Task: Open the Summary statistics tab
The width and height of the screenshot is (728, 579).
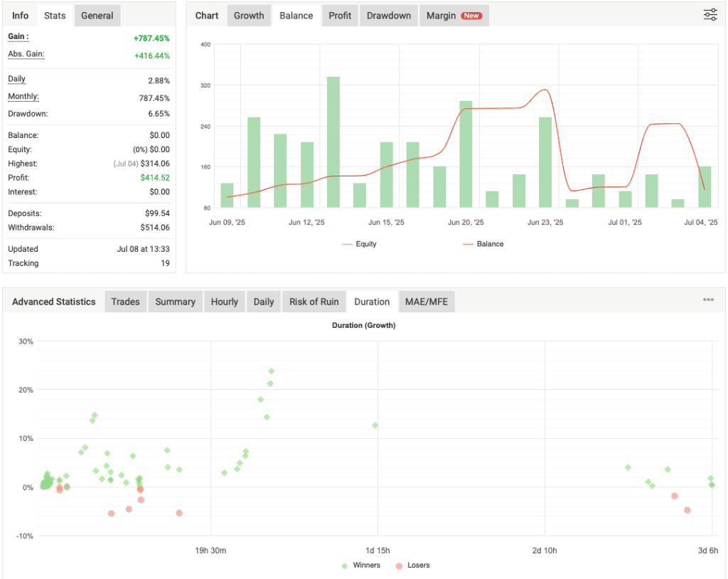Action: pyautogui.click(x=175, y=301)
